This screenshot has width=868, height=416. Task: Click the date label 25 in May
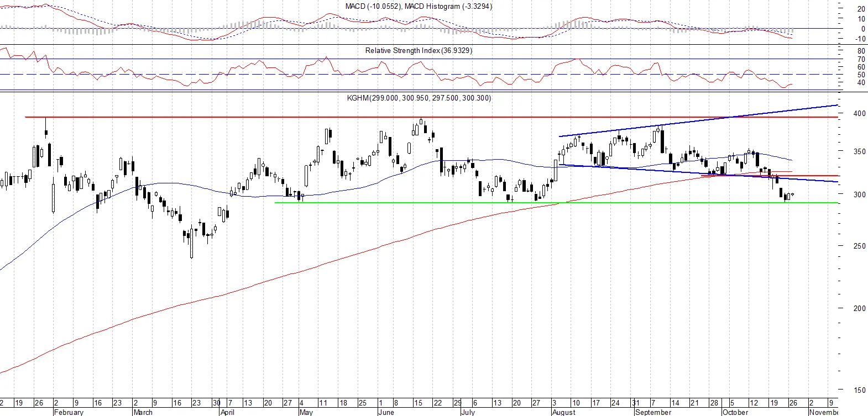coord(363,403)
